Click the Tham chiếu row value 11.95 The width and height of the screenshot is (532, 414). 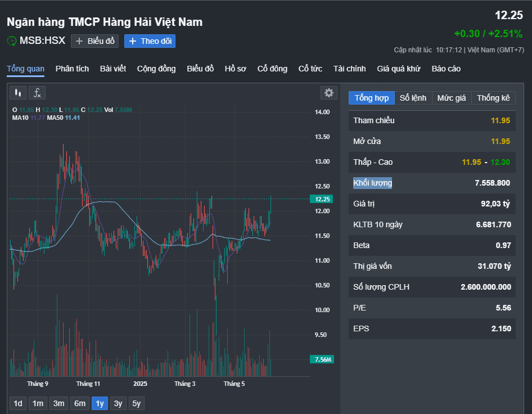(501, 120)
